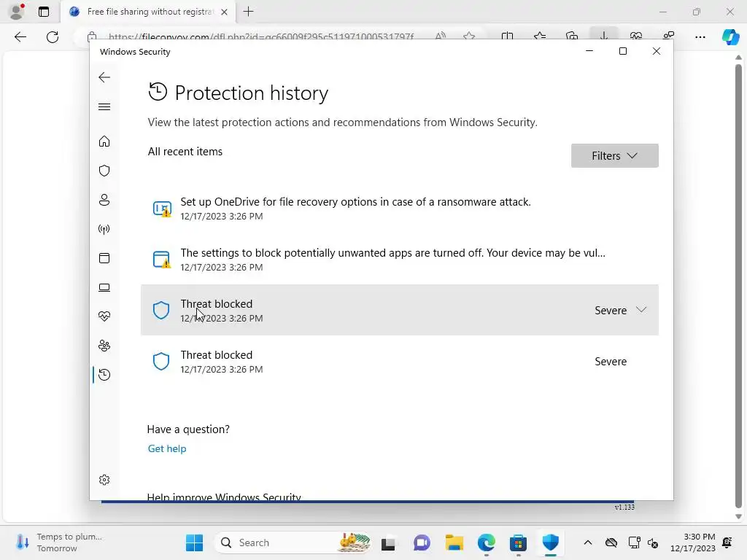
Task: Open Home in Windows Security sidebar
Action: click(104, 141)
